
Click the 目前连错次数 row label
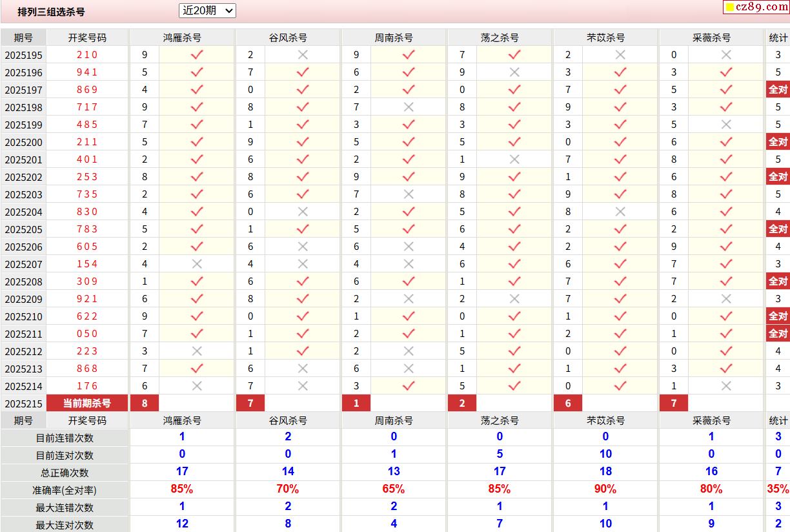coord(65,438)
